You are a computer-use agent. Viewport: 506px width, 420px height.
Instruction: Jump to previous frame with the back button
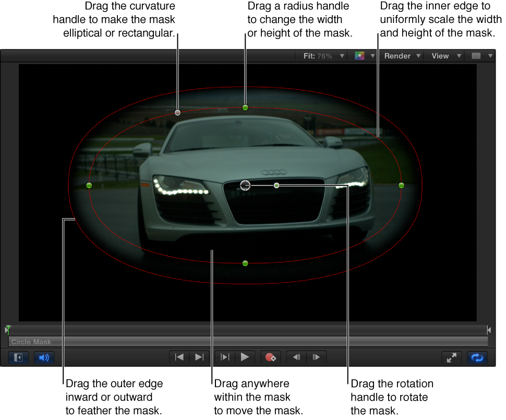tap(296, 357)
